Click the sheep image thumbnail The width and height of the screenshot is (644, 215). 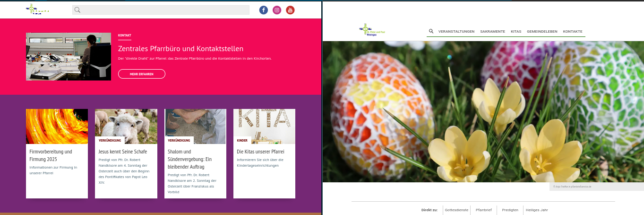(x=126, y=126)
